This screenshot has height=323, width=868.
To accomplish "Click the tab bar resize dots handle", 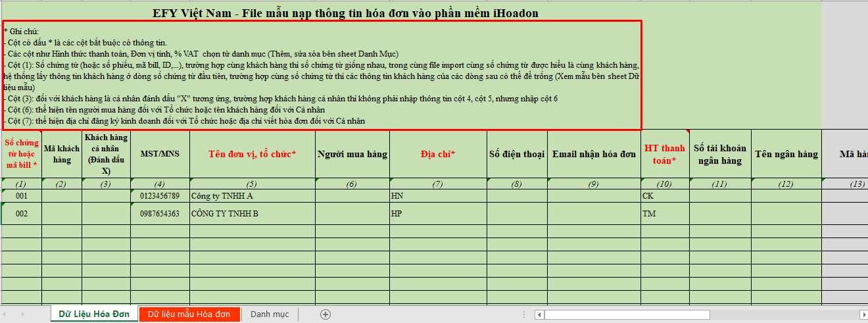I will coord(525,314).
